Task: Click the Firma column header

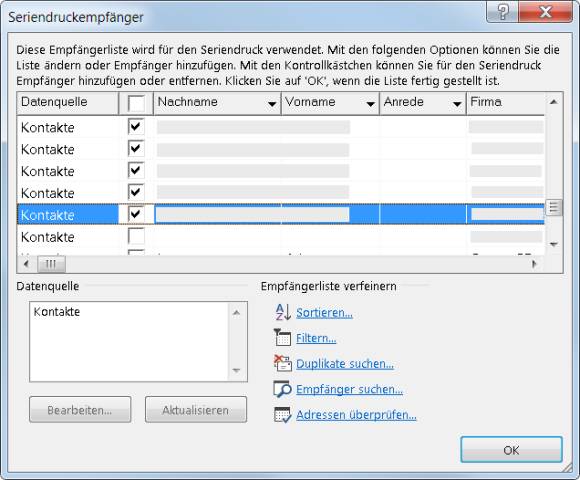Action: (506, 103)
